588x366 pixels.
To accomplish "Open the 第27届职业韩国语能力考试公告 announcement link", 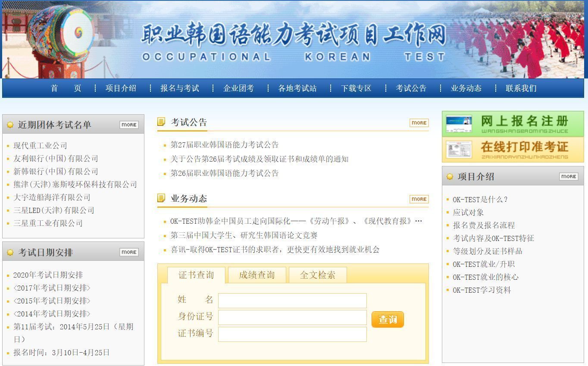I will (x=224, y=145).
